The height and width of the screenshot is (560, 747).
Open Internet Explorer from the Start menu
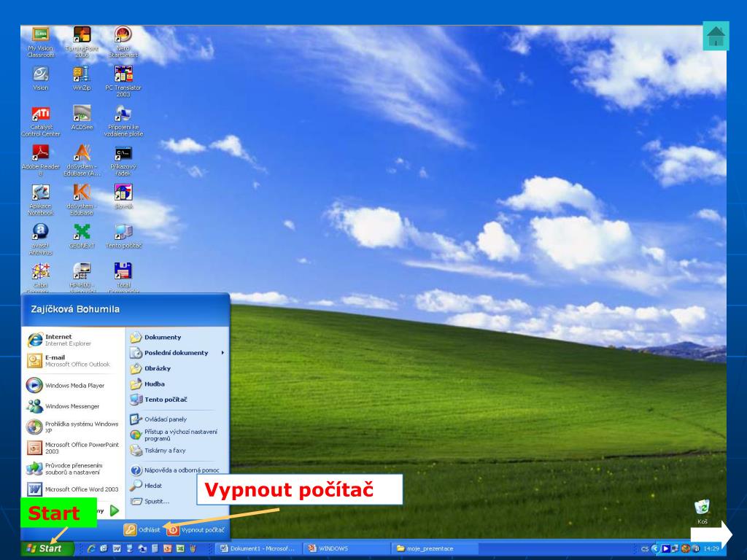click(x=74, y=340)
